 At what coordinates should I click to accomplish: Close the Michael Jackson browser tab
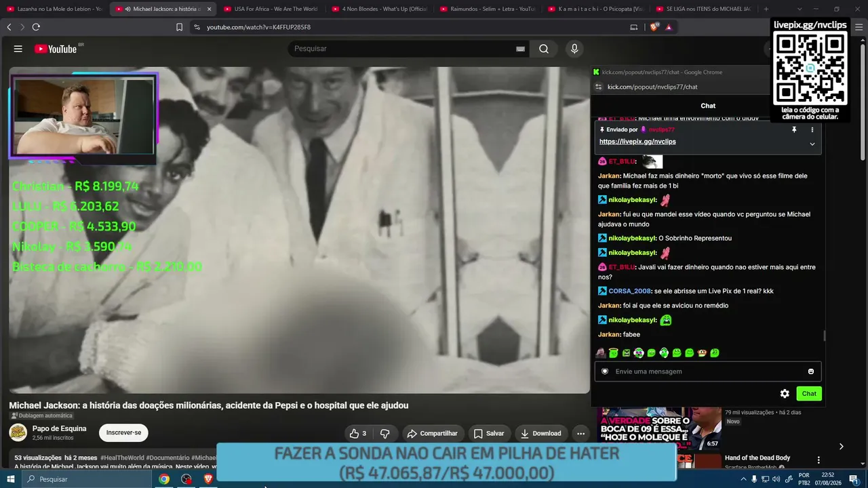[x=209, y=9]
